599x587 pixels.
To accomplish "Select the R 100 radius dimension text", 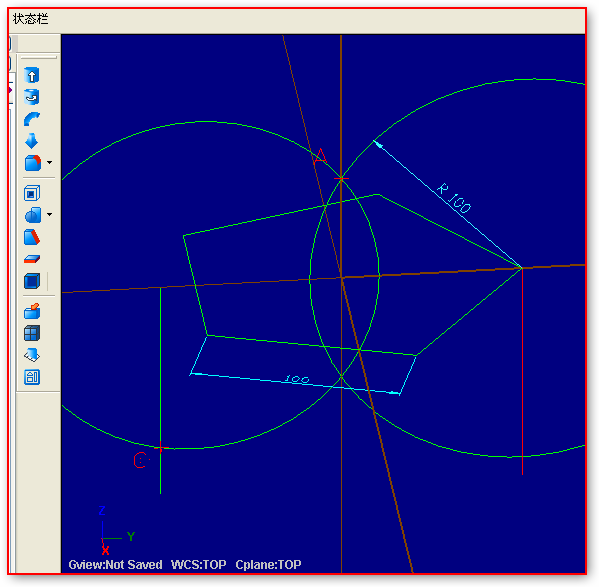I will (454, 199).
